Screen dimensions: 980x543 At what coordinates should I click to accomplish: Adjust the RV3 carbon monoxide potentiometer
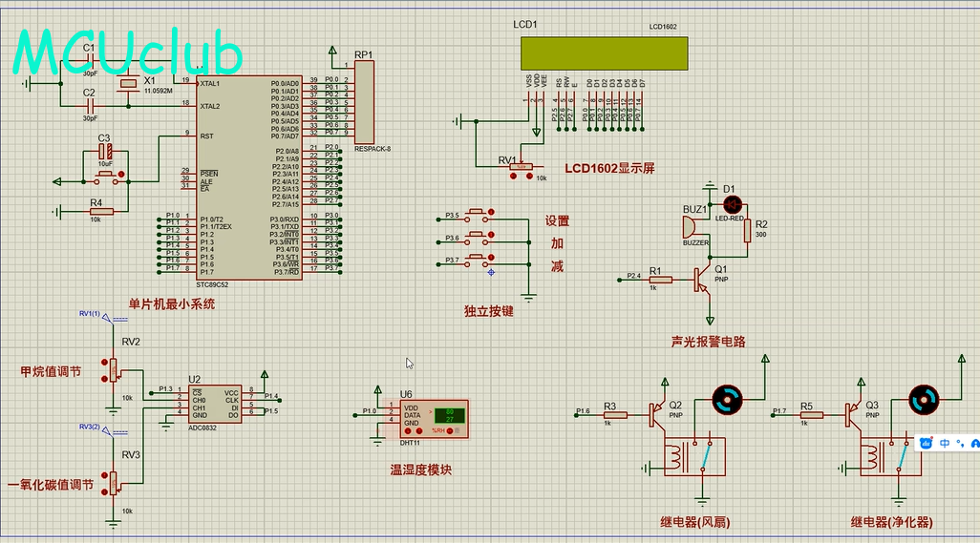coord(115,482)
